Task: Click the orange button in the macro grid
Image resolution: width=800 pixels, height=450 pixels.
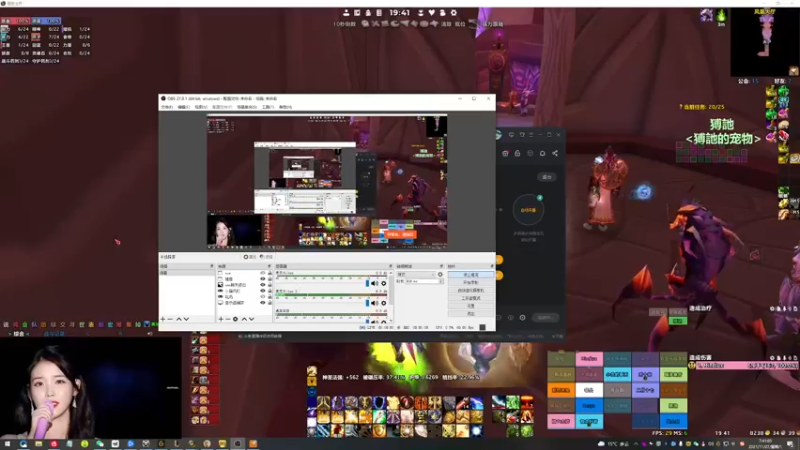Action: [x=561, y=390]
